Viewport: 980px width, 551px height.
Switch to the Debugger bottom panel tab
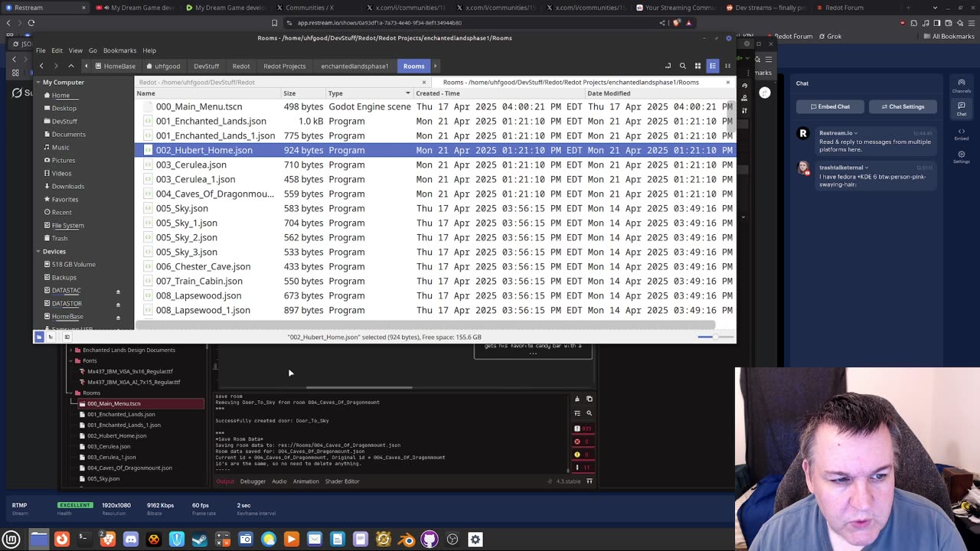(253, 481)
